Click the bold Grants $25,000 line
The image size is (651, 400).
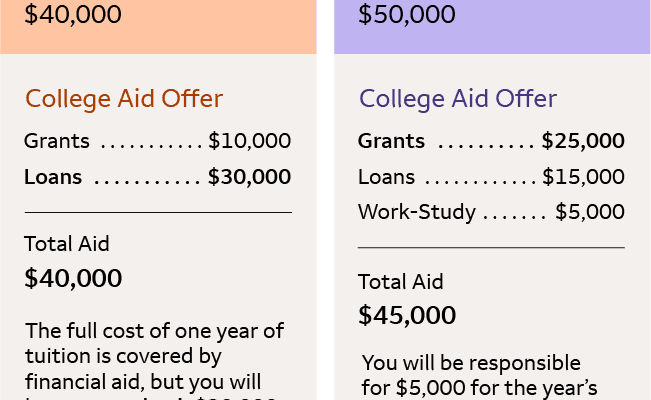tap(491, 141)
